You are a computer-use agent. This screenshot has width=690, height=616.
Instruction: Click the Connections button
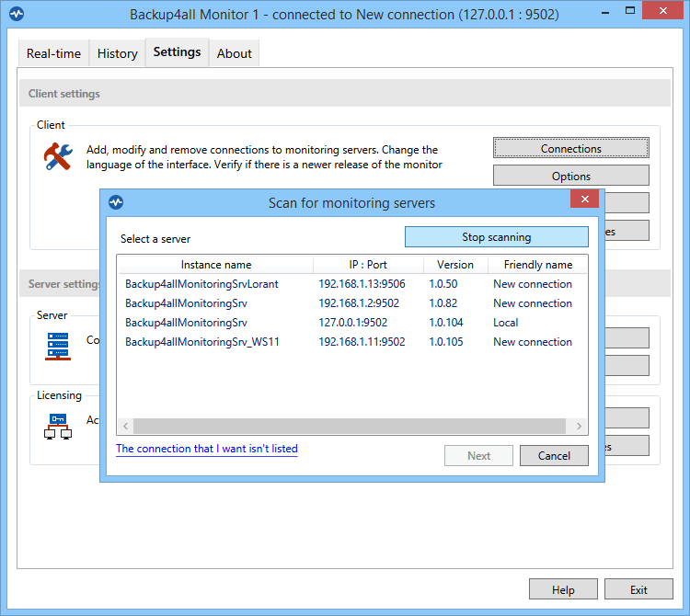click(571, 148)
